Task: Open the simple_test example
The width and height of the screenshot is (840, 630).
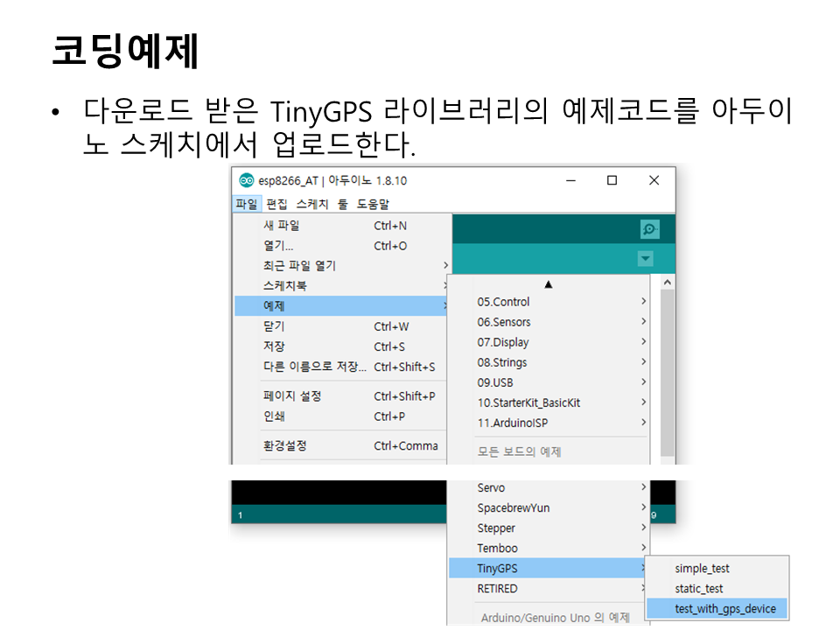Action: [x=717, y=569]
